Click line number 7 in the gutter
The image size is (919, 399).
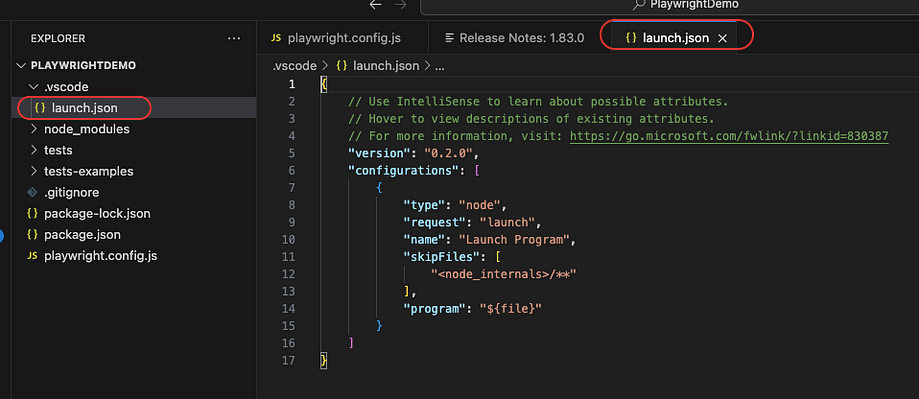[292, 188]
